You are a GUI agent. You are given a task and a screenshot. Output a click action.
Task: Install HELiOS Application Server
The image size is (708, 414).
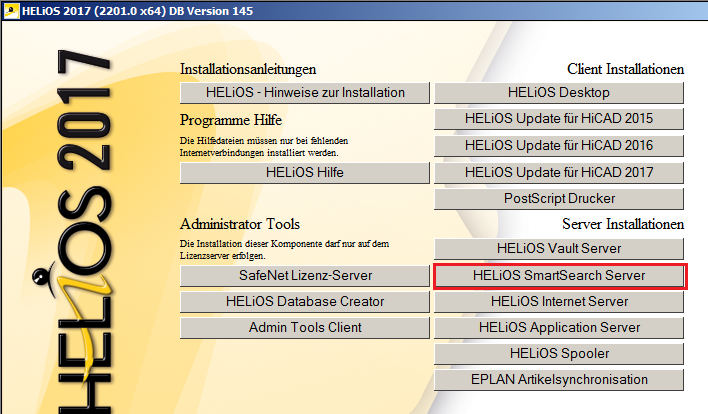click(559, 327)
